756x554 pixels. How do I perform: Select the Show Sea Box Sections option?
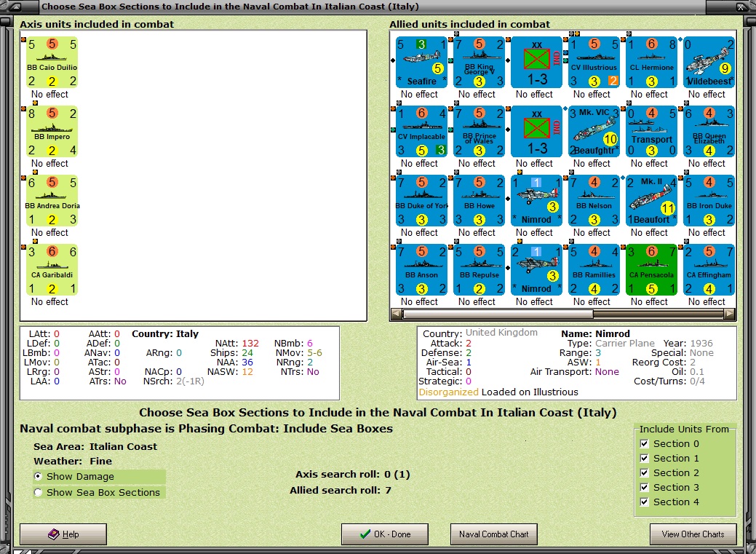[38, 492]
